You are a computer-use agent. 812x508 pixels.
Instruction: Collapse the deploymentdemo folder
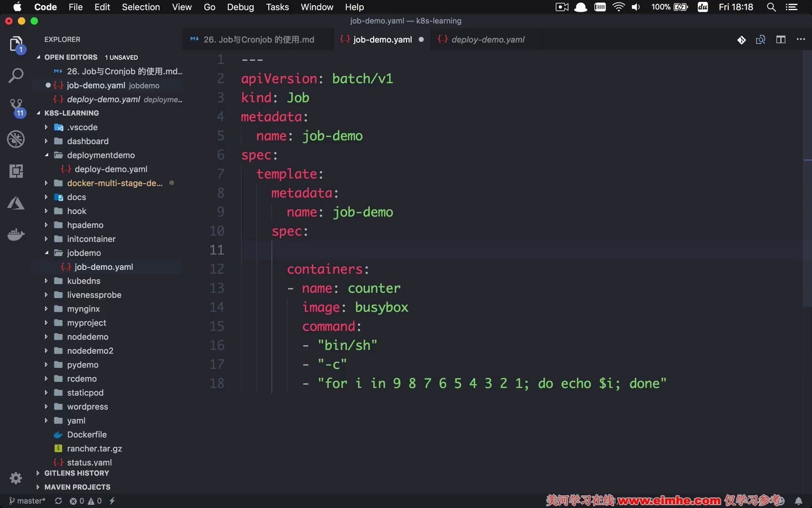[x=101, y=155]
